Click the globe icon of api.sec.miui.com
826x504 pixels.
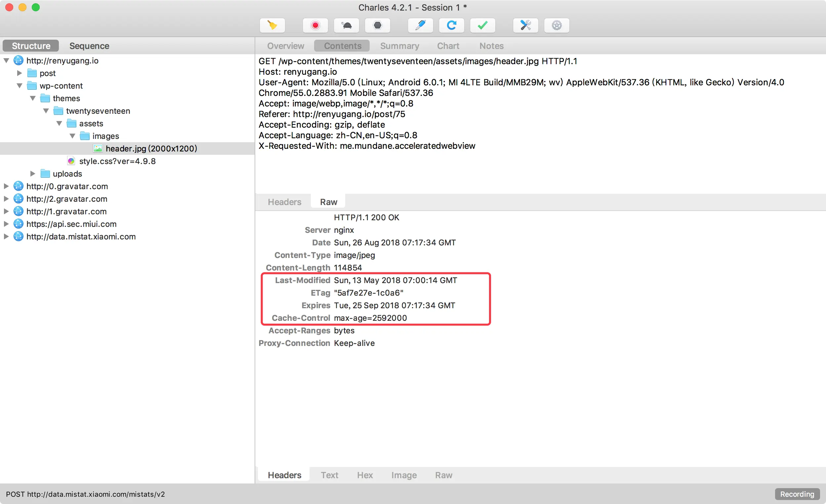click(x=19, y=224)
